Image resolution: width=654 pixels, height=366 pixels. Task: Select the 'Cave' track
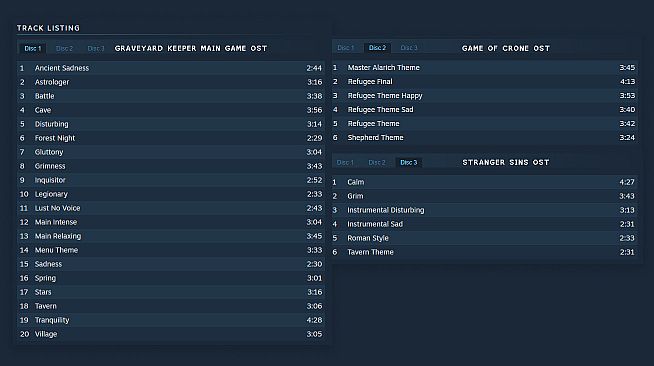click(171, 110)
